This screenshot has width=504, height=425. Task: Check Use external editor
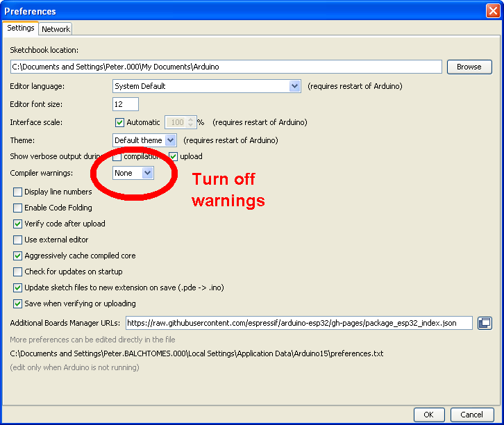coord(17,240)
